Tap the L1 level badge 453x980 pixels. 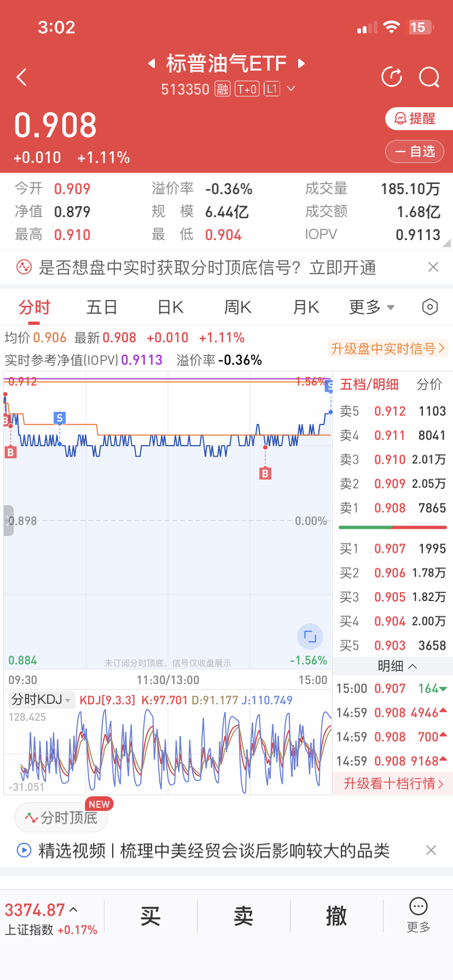[x=272, y=89]
